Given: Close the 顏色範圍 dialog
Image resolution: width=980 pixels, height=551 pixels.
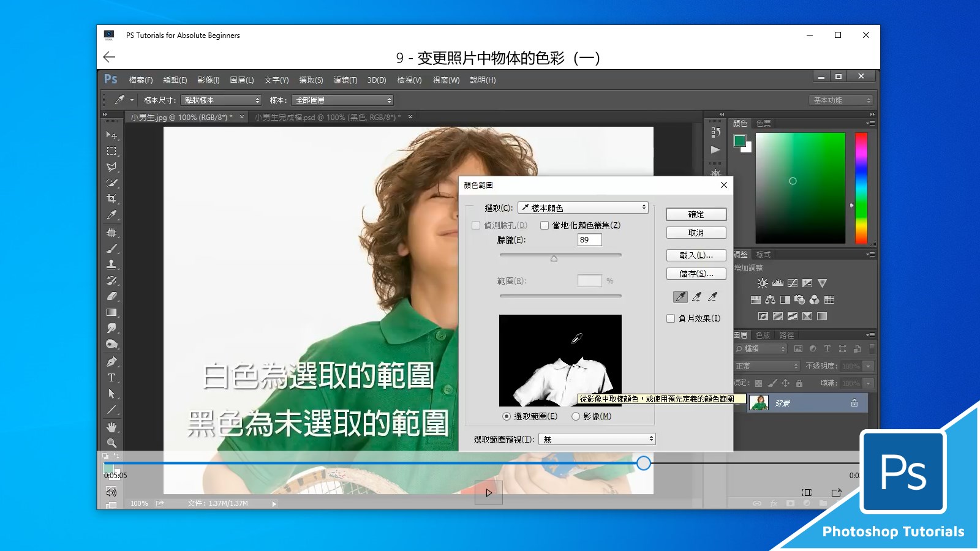Looking at the screenshot, I should point(724,185).
